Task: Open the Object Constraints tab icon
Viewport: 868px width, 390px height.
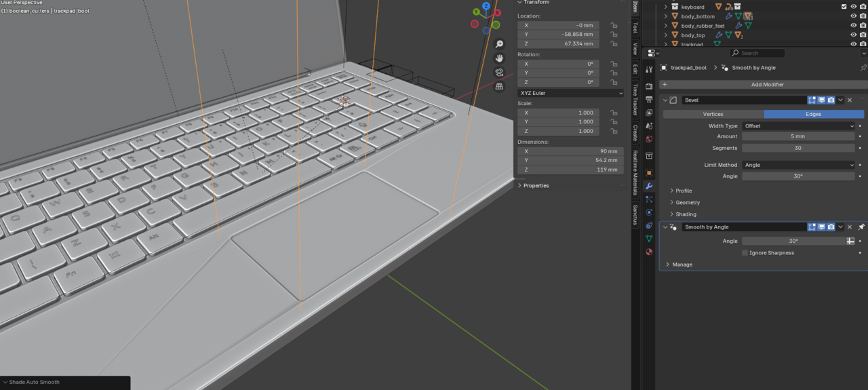Action: [649, 225]
